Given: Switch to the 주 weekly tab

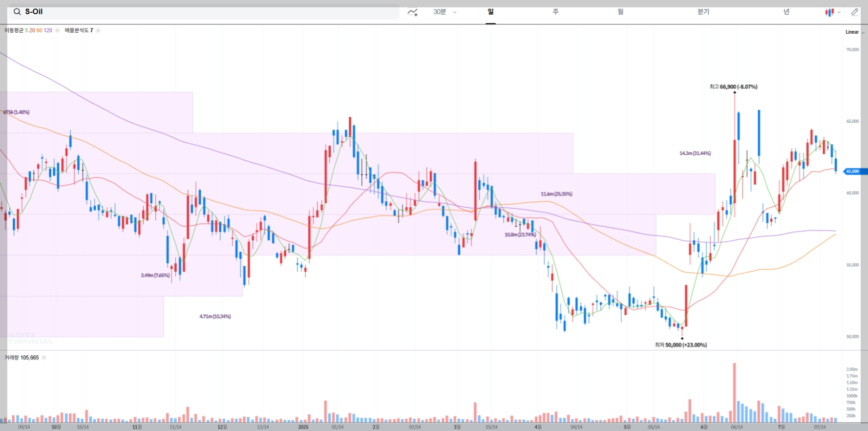Looking at the screenshot, I should (x=555, y=12).
